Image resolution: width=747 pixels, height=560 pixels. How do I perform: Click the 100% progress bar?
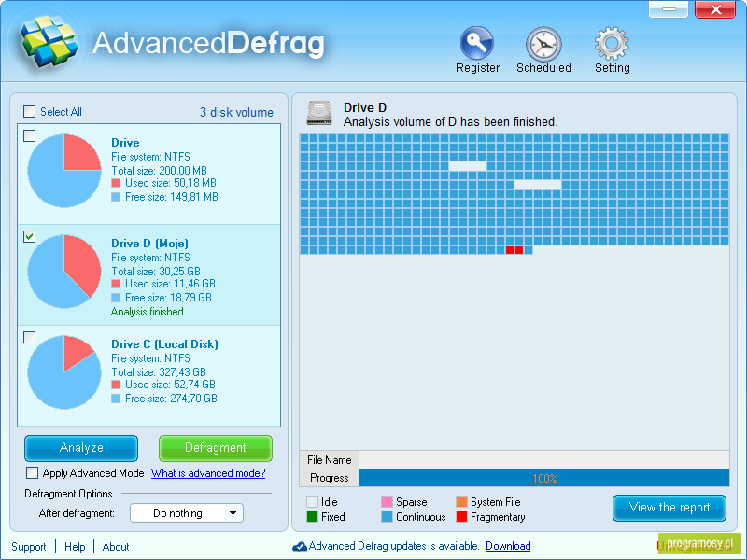544,478
